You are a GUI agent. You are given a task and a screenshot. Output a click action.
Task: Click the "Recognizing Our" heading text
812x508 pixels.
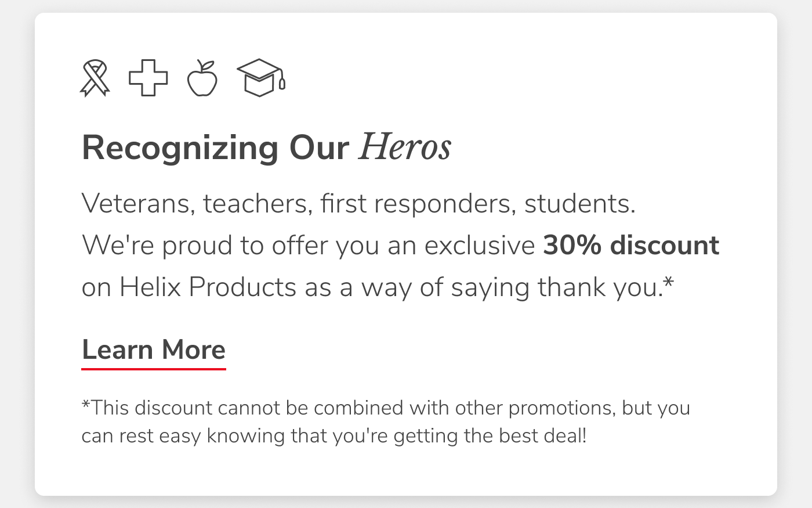(x=215, y=147)
